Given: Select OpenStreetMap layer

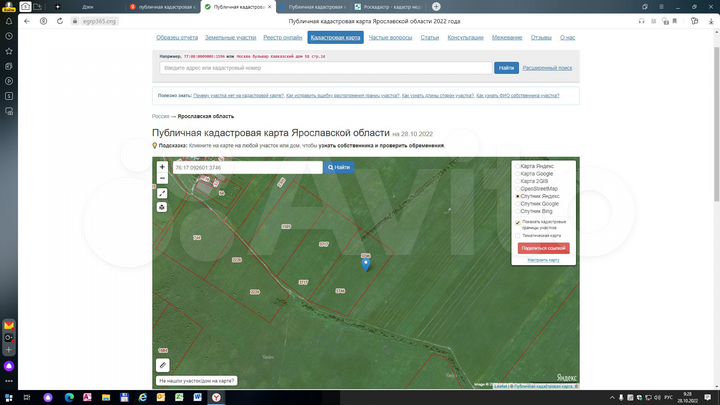Looking at the screenshot, I should pyautogui.click(x=538, y=189).
